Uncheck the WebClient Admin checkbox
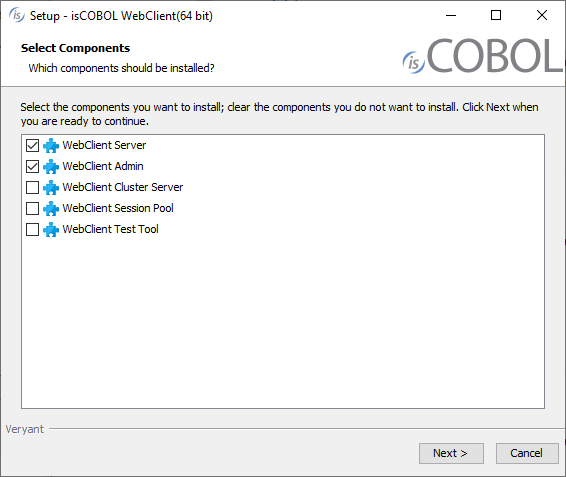 coord(32,166)
